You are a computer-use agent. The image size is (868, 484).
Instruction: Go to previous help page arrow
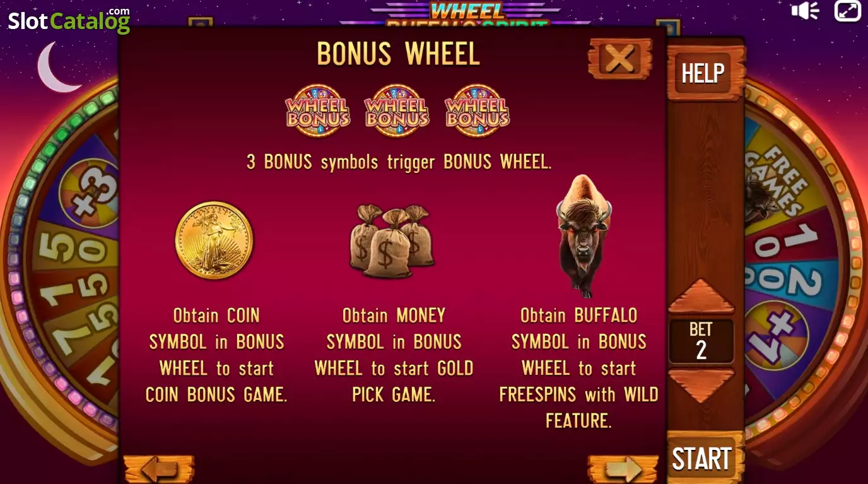point(159,469)
